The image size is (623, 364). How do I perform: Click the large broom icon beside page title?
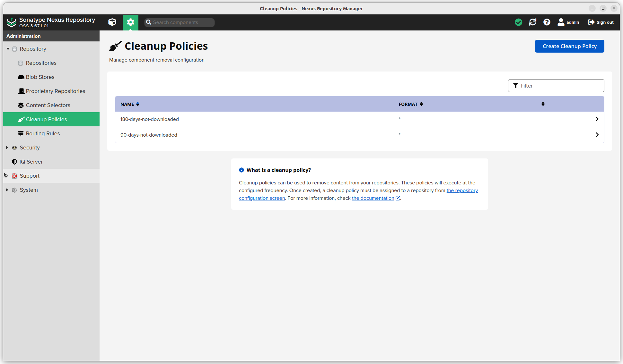pos(115,46)
